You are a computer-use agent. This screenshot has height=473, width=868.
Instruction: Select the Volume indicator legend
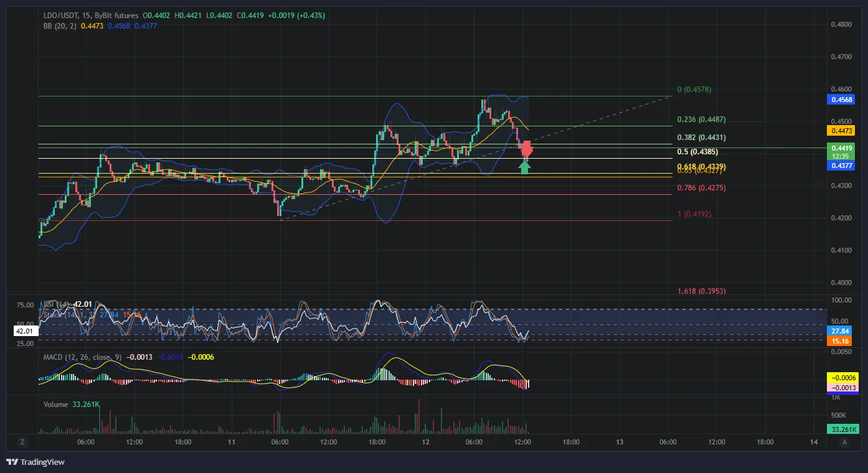55,405
